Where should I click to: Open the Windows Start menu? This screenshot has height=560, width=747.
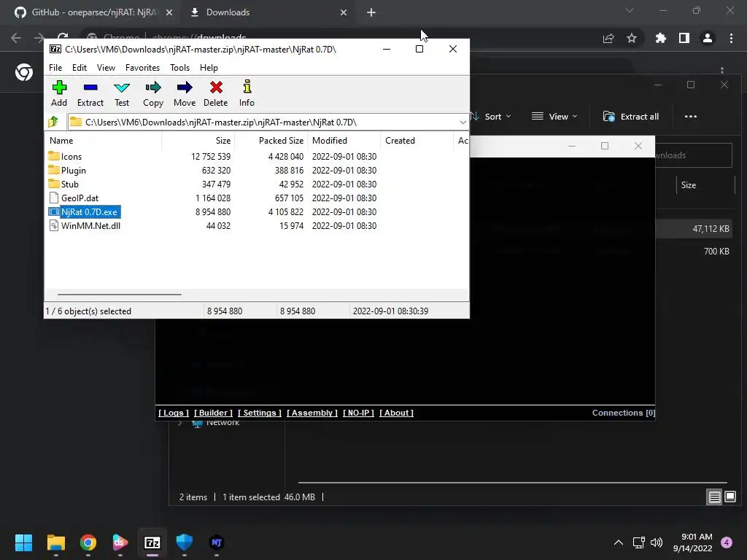pos(23,542)
